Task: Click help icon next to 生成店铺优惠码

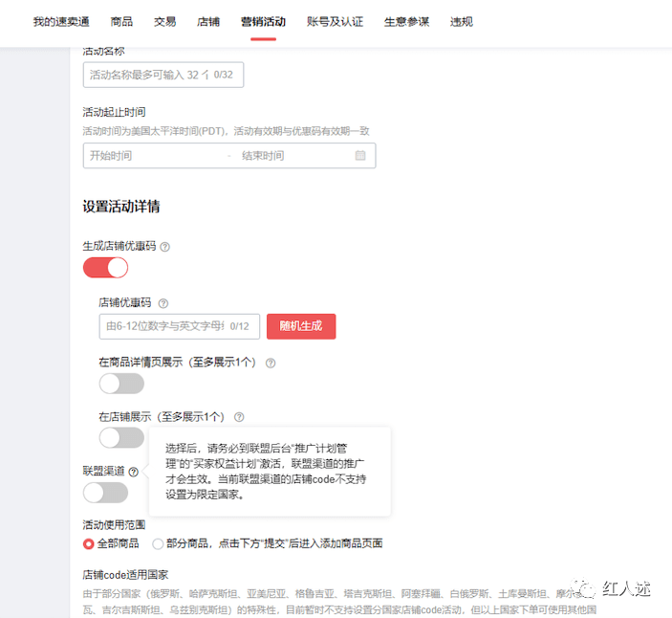Action: [x=165, y=247]
